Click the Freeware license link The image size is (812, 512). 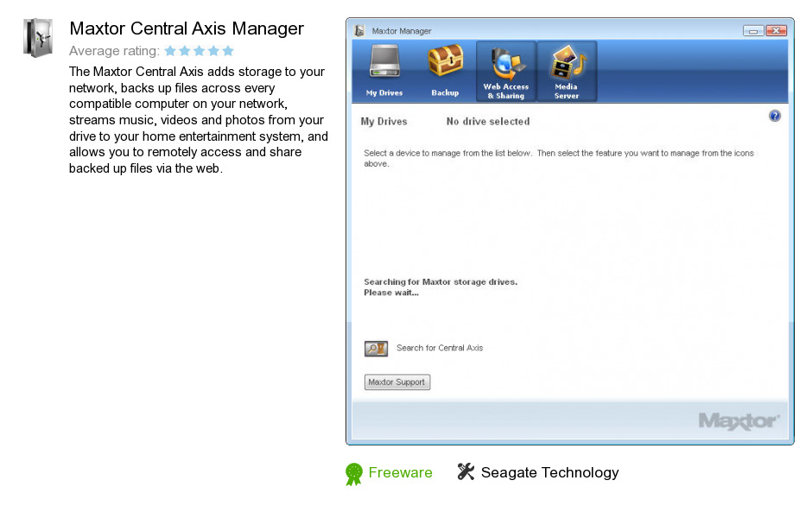(x=400, y=472)
